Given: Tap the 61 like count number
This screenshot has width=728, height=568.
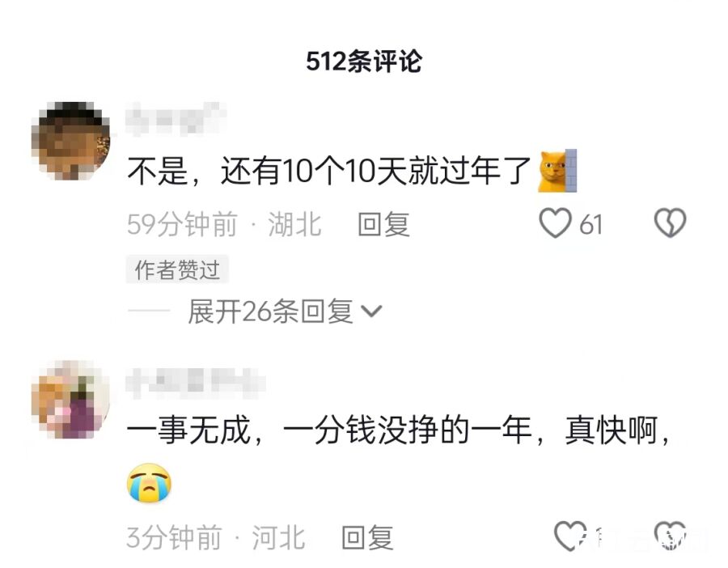Looking at the screenshot, I should coord(590,224).
